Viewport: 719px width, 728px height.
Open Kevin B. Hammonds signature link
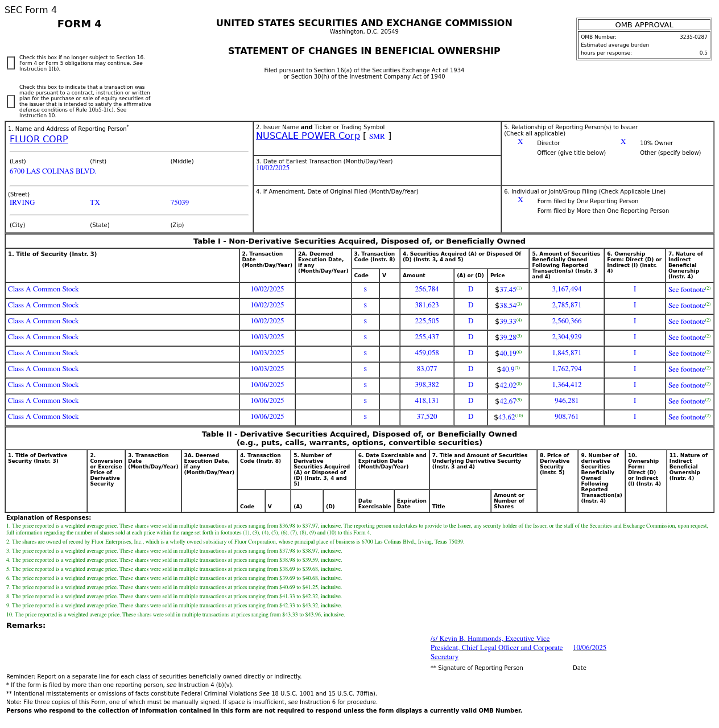496,648
